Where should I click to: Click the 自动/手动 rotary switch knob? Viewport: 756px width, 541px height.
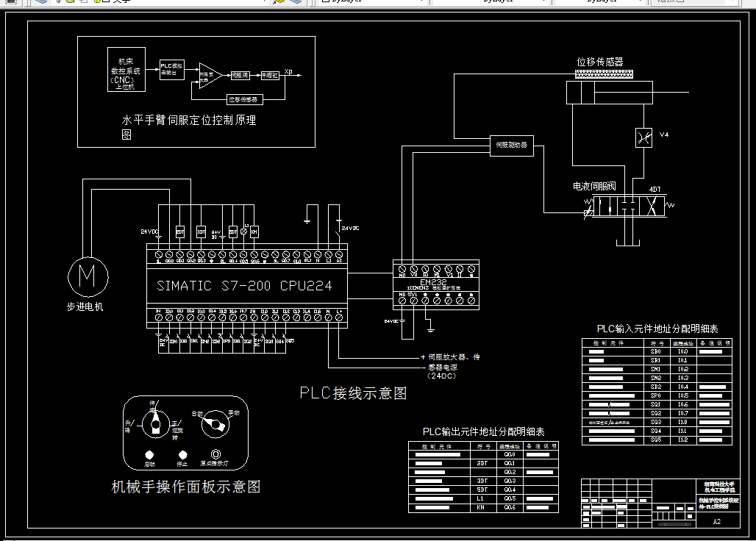point(215,424)
